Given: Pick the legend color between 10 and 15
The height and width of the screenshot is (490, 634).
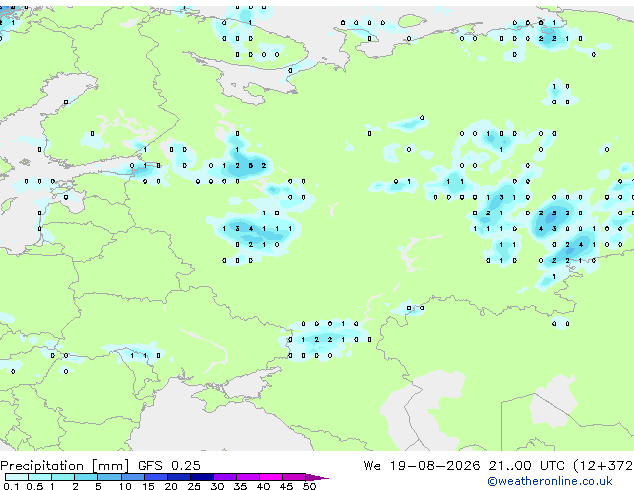Looking at the screenshot, I should pos(132,477).
